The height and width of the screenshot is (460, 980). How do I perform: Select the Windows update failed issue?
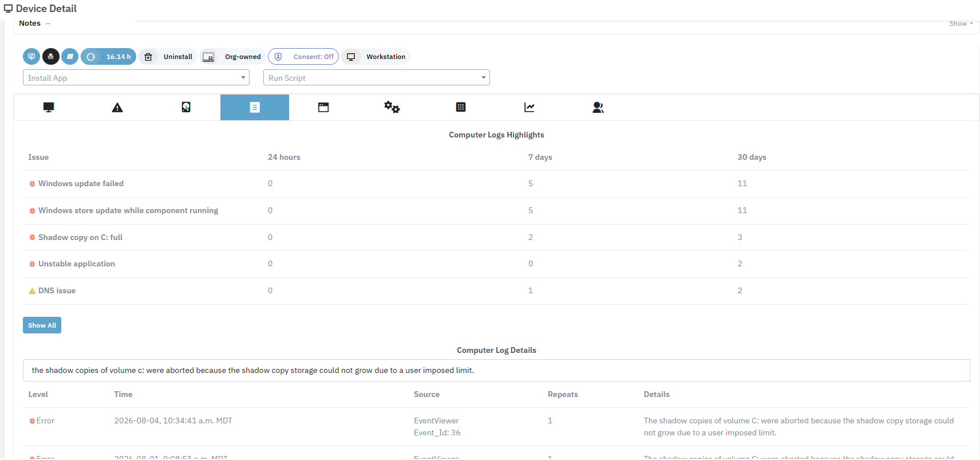(x=81, y=183)
